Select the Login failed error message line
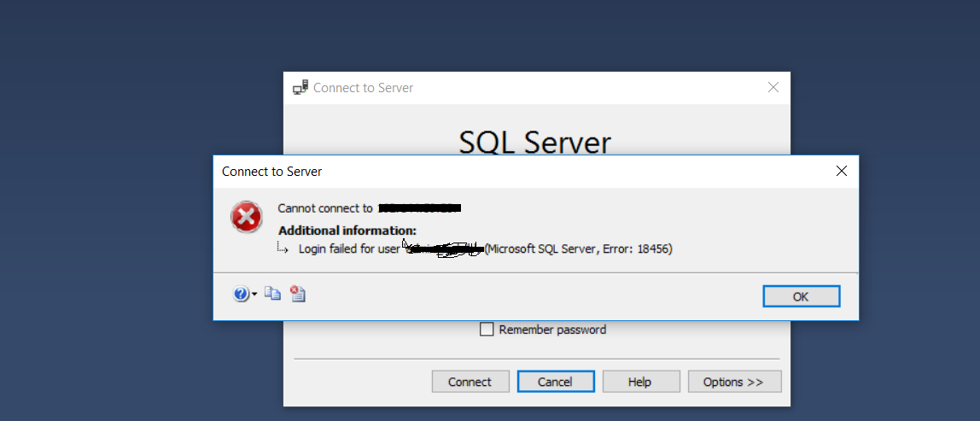The image size is (980, 421). point(350,249)
